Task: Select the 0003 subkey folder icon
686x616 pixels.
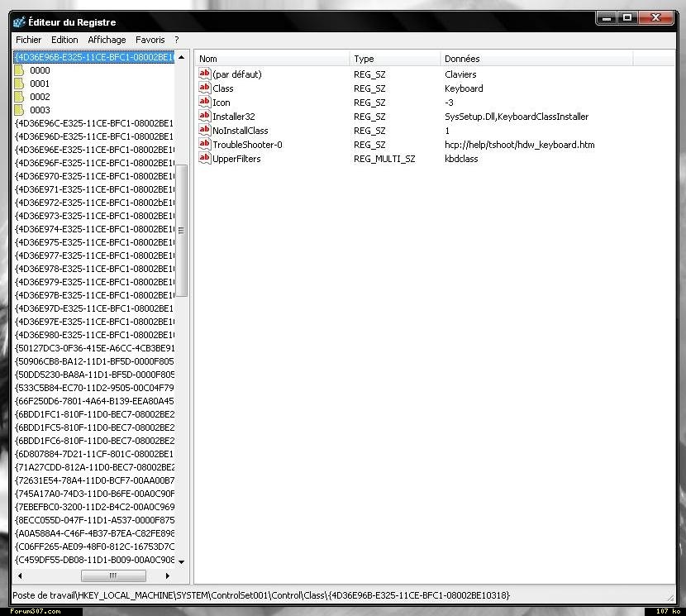Action: pyautogui.click(x=19, y=110)
